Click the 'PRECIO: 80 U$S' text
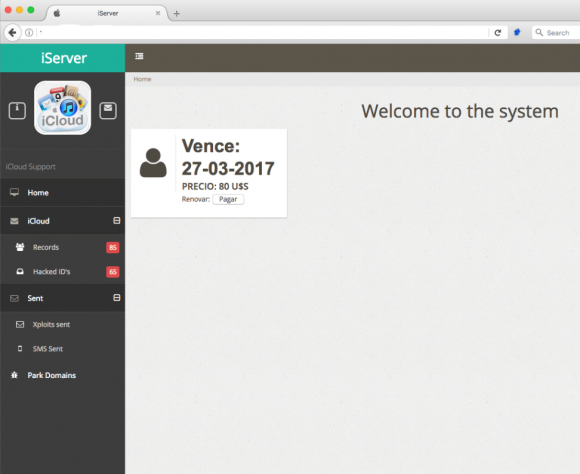Image resolution: width=580 pixels, height=474 pixels. pyautogui.click(x=215, y=186)
